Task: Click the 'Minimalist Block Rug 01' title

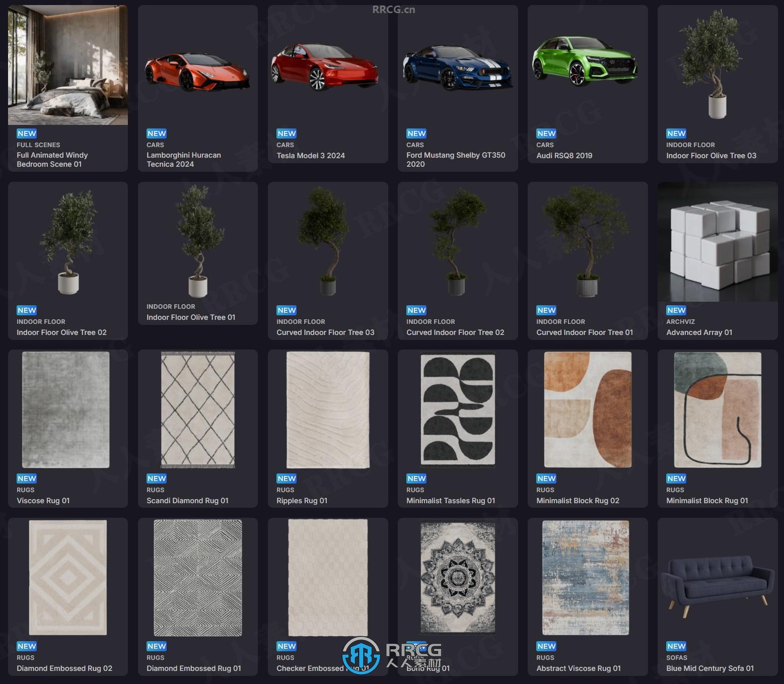Action: pos(707,501)
